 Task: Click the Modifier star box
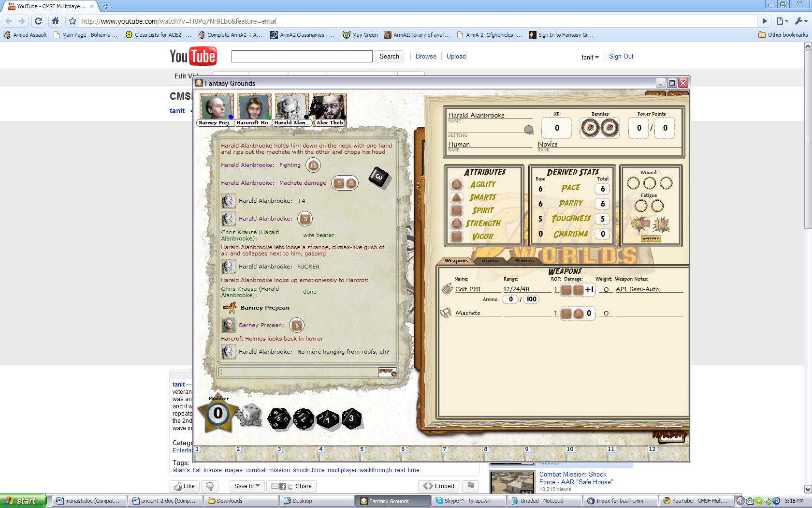[218, 413]
